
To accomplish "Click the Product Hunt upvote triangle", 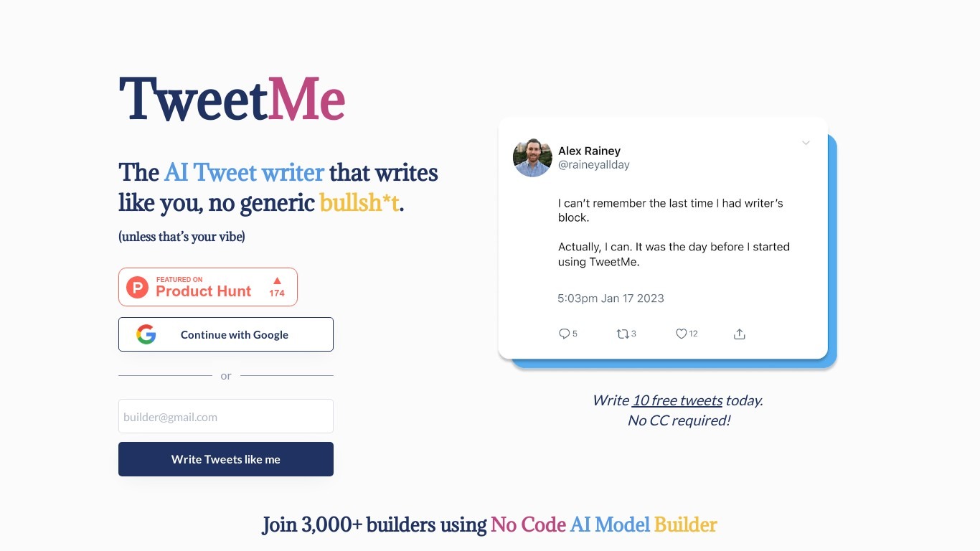I will click(x=277, y=281).
